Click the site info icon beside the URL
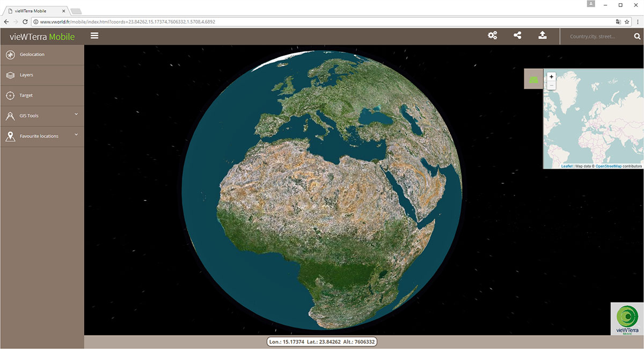644x349 pixels. [35, 21]
